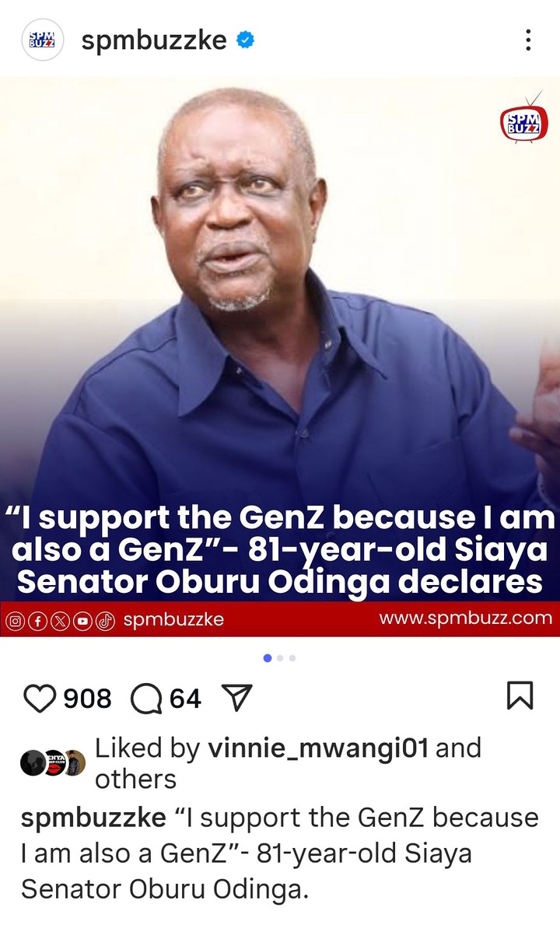Screen dimensions: 560x932
Task: Like the post with the heart icon
Action: point(39,698)
